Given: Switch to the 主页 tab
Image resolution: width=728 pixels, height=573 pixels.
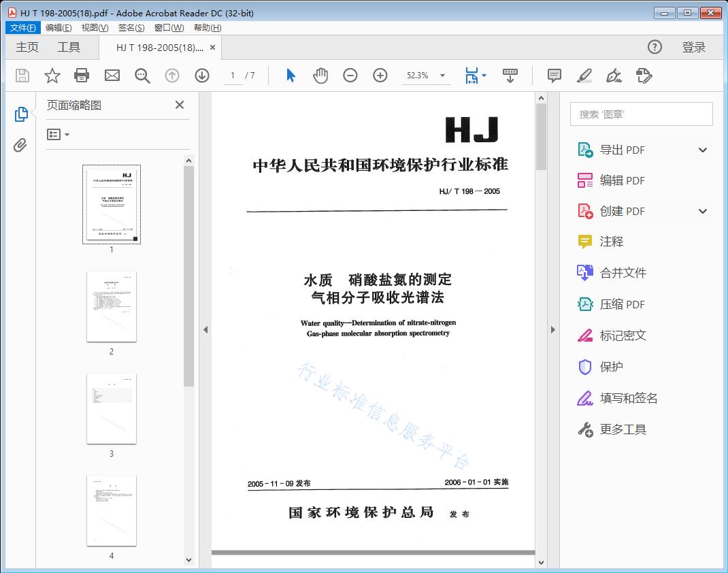Looking at the screenshot, I should [x=27, y=47].
